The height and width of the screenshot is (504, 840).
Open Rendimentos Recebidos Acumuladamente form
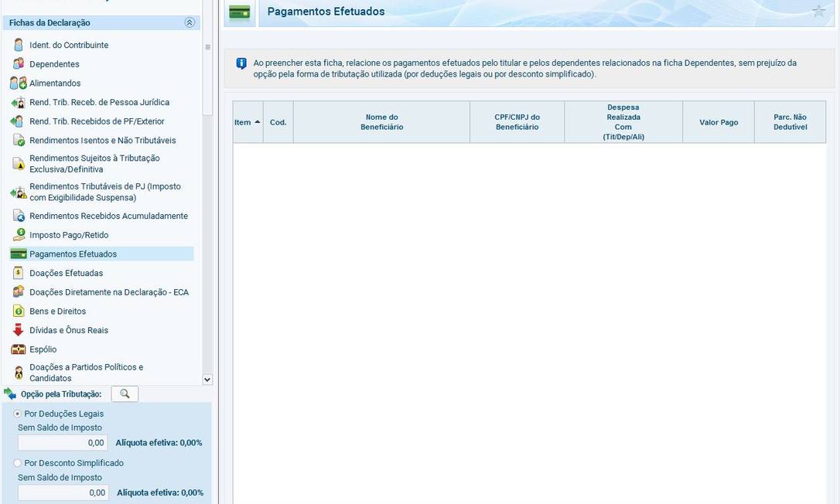pos(108,216)
